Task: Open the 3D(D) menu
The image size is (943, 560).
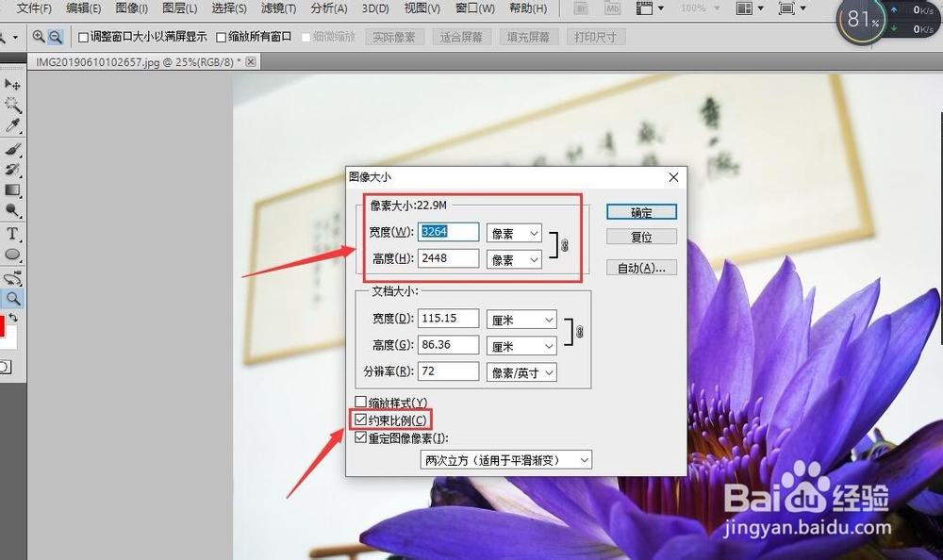Action: 376,8
